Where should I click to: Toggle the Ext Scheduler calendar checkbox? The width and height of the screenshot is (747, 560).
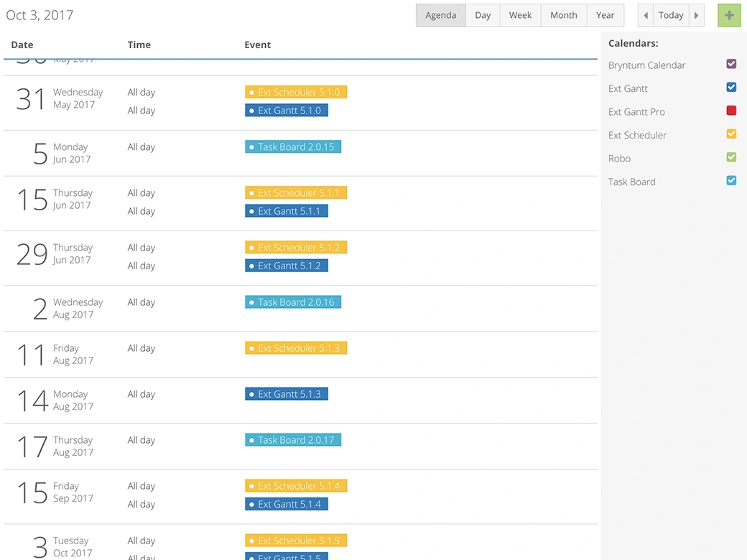(731, 134)
